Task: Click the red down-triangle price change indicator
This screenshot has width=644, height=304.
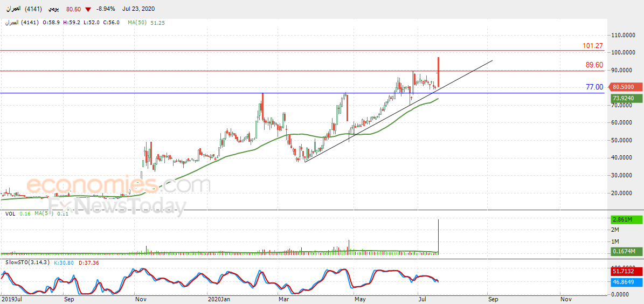Action: [x=88, y=9]
